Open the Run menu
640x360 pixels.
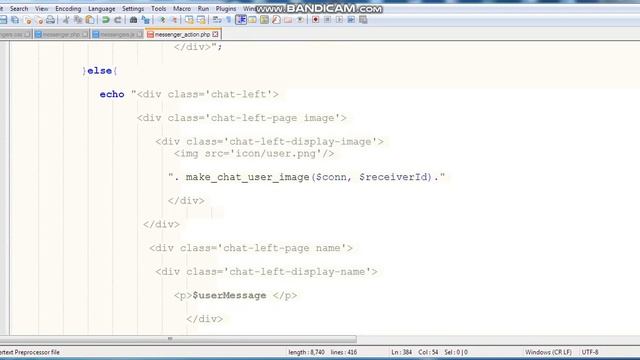tap(203, 9)
